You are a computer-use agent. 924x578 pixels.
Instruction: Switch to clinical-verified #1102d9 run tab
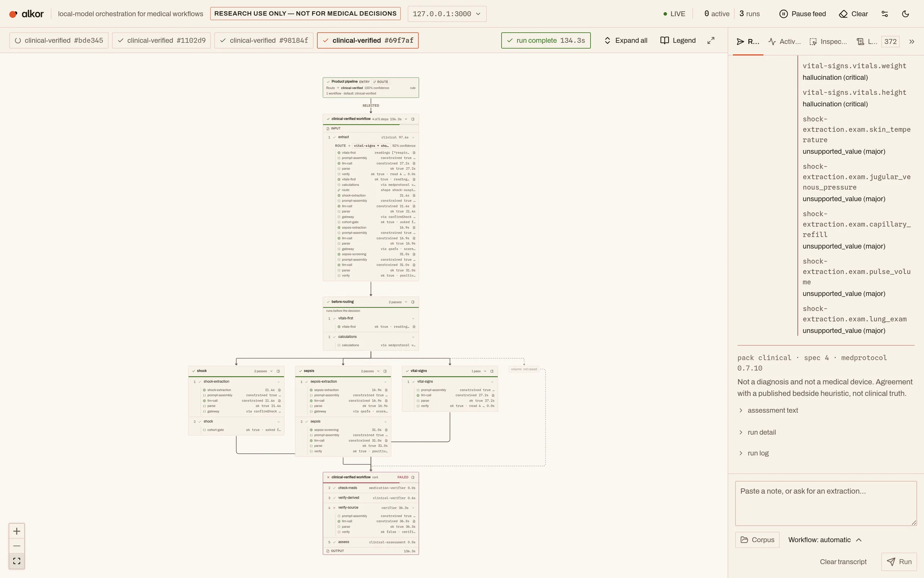click(x=161, y=41)
